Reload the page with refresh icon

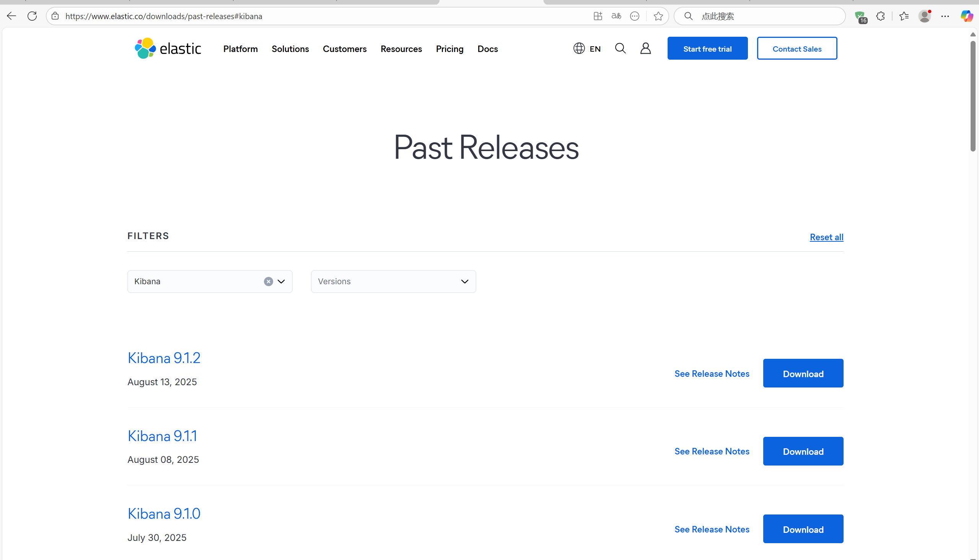(x=32, y=16)
